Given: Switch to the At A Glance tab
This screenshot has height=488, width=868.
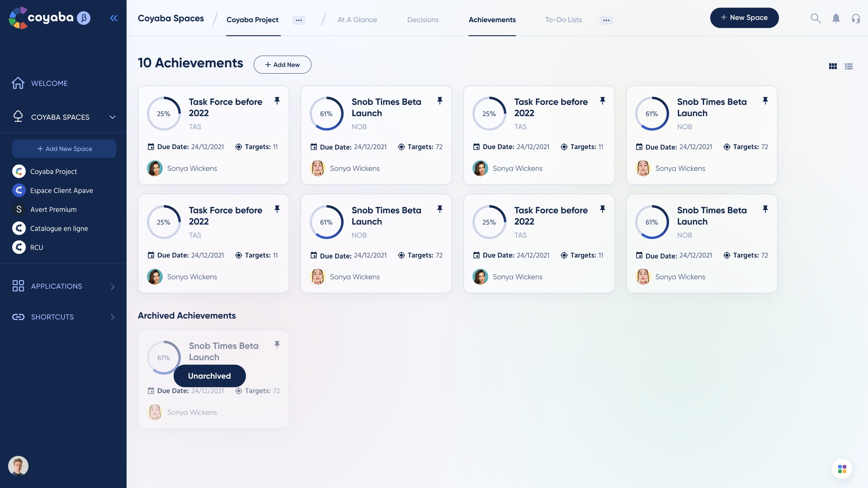Looking at the screenshot, I should point(357,20).
